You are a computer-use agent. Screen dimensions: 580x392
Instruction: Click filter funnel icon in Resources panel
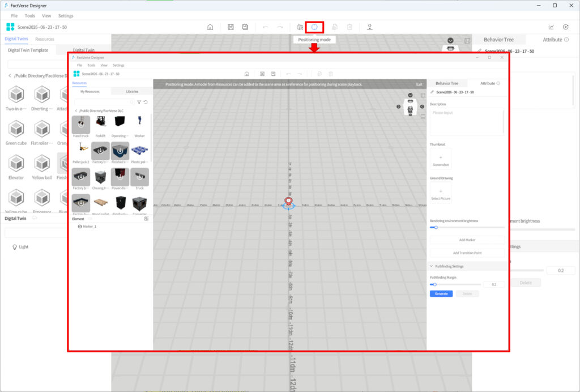(x=139, y=102)
